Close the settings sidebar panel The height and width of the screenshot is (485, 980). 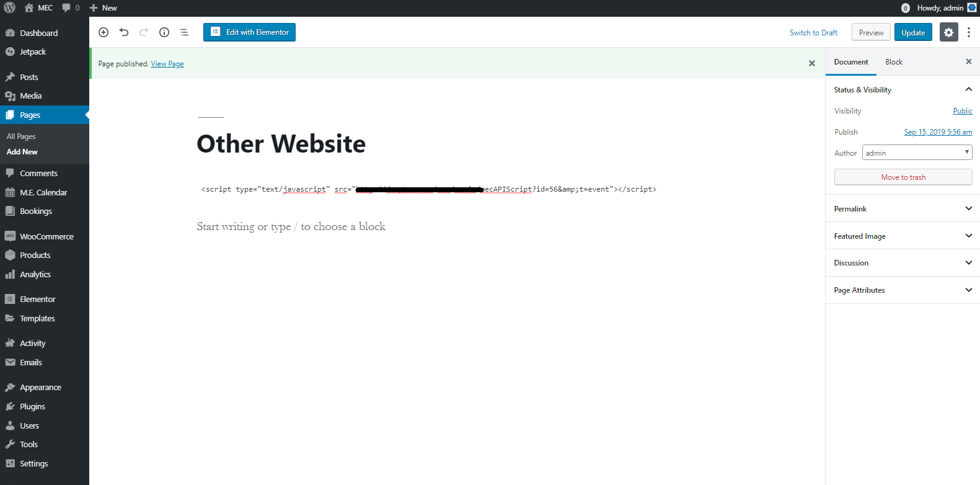tap(969, 61)
